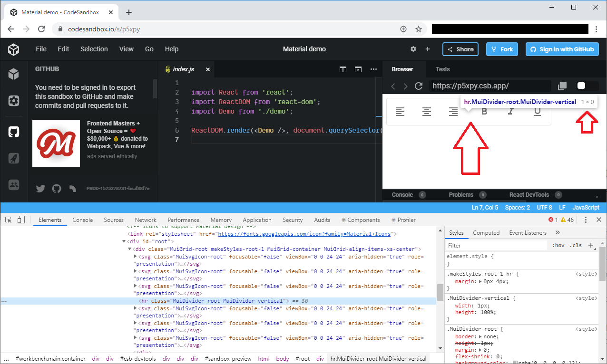This screenshot has height=364, width=607.
Task: Toggle the .cls class editor button
Action: coord(576,245)
